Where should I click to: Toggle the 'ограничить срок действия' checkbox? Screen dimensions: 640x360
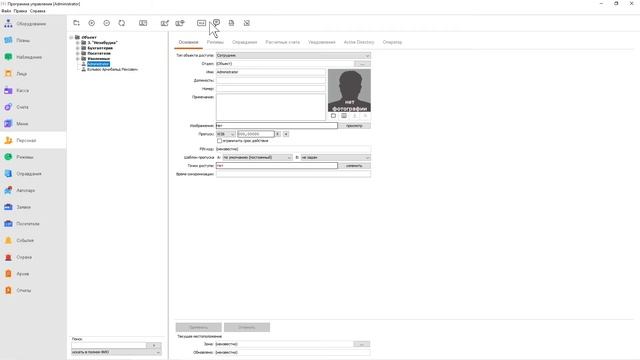pos(219,141)
